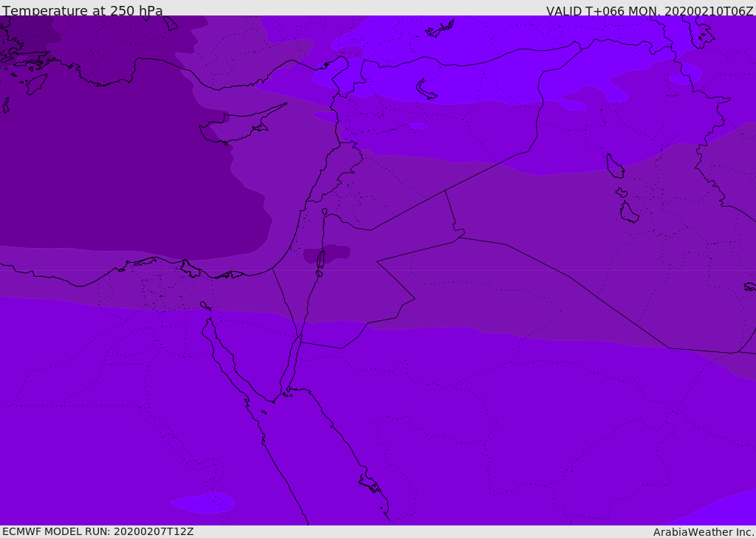756x538 pixels.
Task: Click on the island of Cyprus
Action: click(235, 127)
